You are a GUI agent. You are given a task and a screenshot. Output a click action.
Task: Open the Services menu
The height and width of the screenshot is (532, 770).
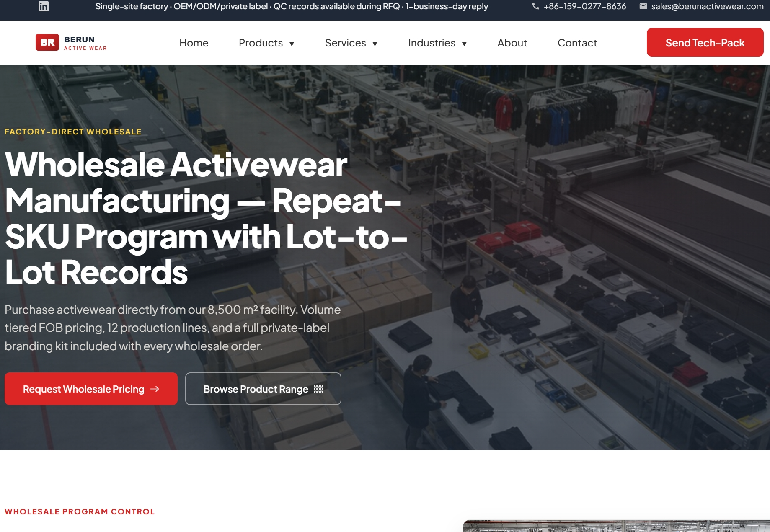(x=346, y=43)
